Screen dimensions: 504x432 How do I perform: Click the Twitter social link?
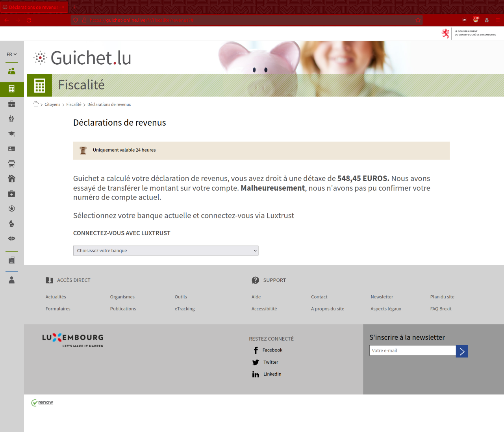[271, 362]
